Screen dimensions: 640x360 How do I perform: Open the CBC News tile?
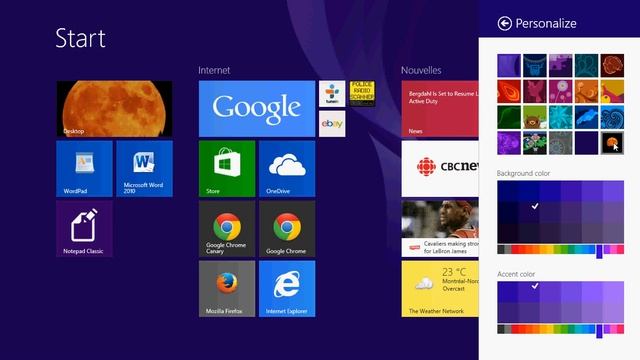[x=440, y=169]
